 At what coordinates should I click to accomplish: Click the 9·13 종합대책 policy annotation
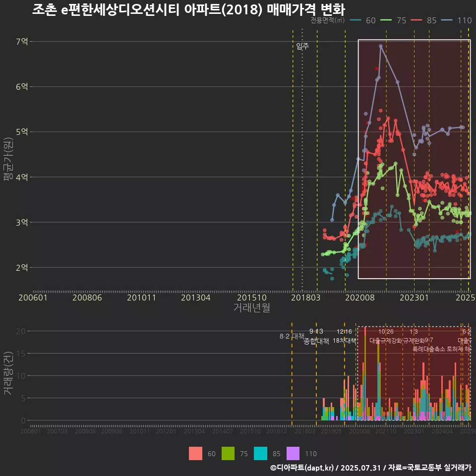pyautogui.click(x=316, y=336)
